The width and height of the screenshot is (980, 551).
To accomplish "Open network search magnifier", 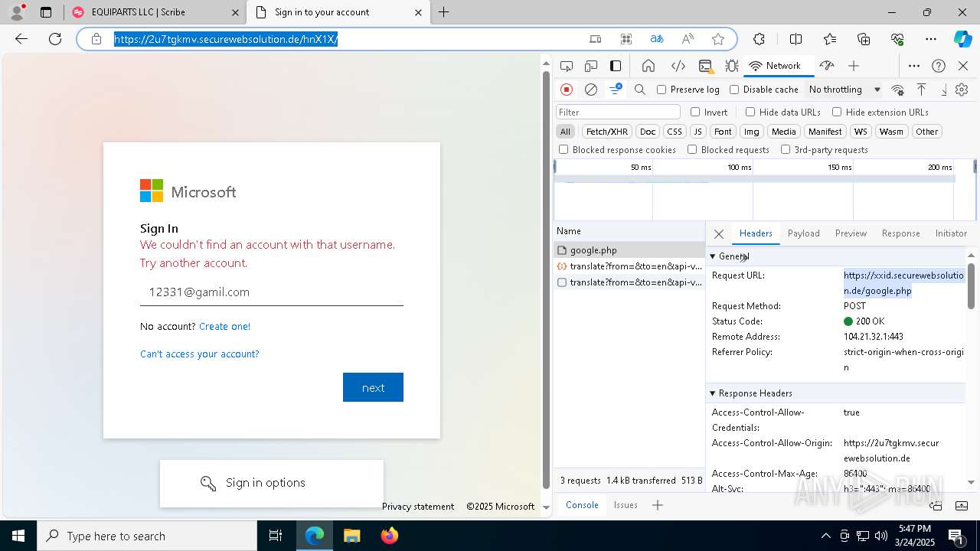I will coord(640,90).
